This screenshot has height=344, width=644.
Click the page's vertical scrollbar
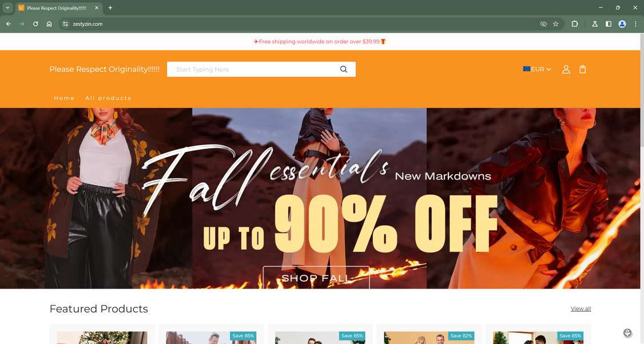(642, 90)
